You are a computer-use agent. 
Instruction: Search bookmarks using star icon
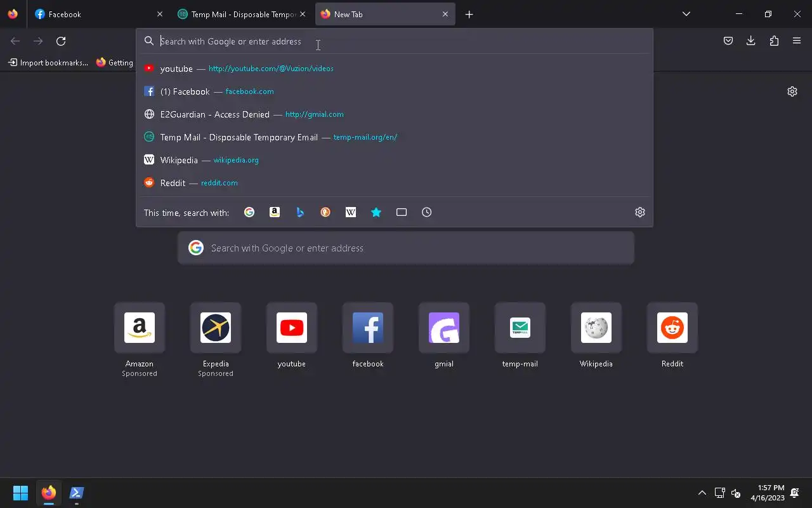click(376, 212)
